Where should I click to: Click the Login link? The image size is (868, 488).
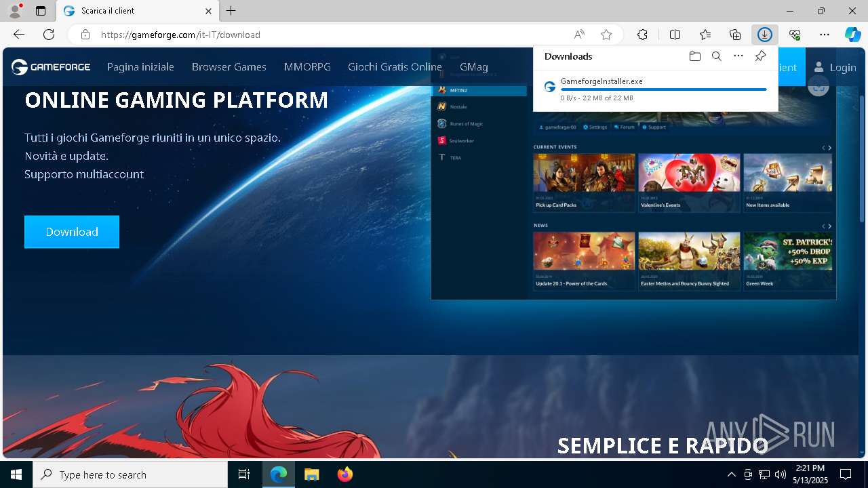[835, 67]
